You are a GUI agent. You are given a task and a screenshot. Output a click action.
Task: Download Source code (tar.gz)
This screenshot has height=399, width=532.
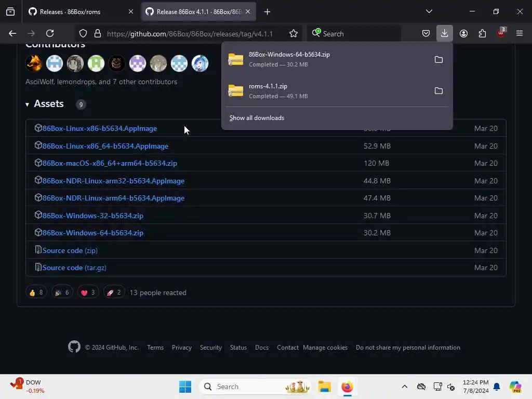coord(74,268)
